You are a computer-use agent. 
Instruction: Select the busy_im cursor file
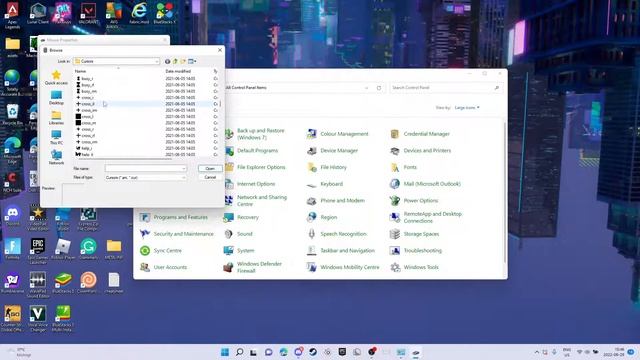point(88,91)
